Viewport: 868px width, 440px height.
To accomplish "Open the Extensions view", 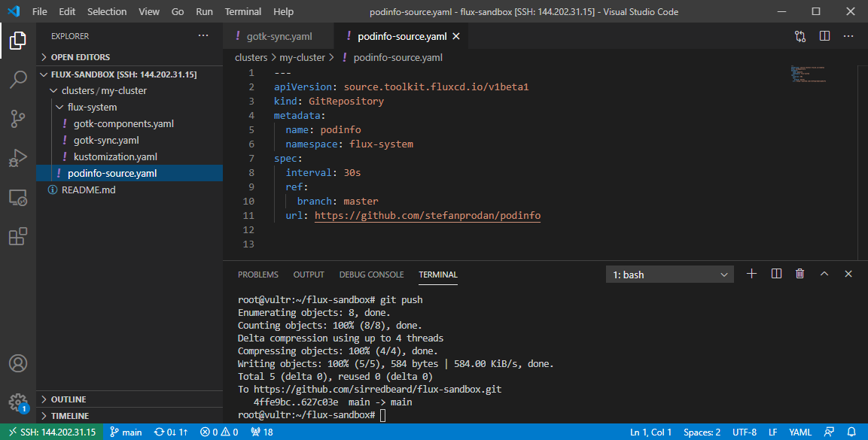I will 18,237.
